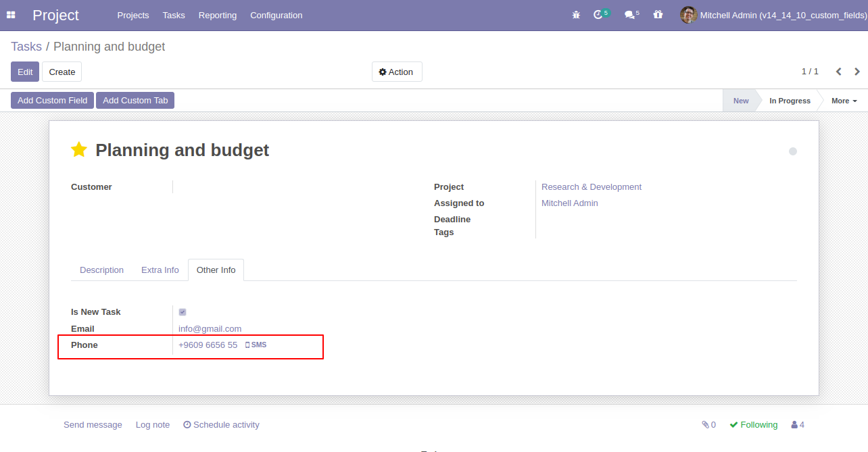Go to the next record arrow
Screen dimensions: 868x452
(x=857, y=72)
